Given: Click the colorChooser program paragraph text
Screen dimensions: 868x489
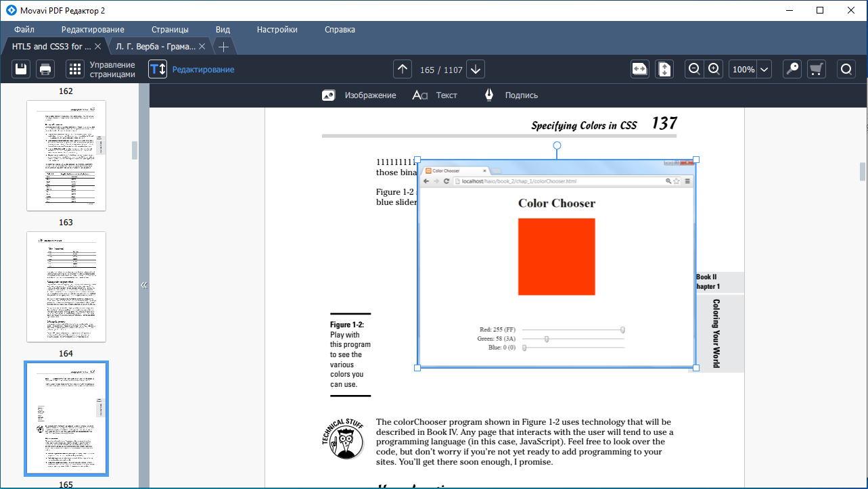Looking at the screenshot, I should click(x=525, y=442).
